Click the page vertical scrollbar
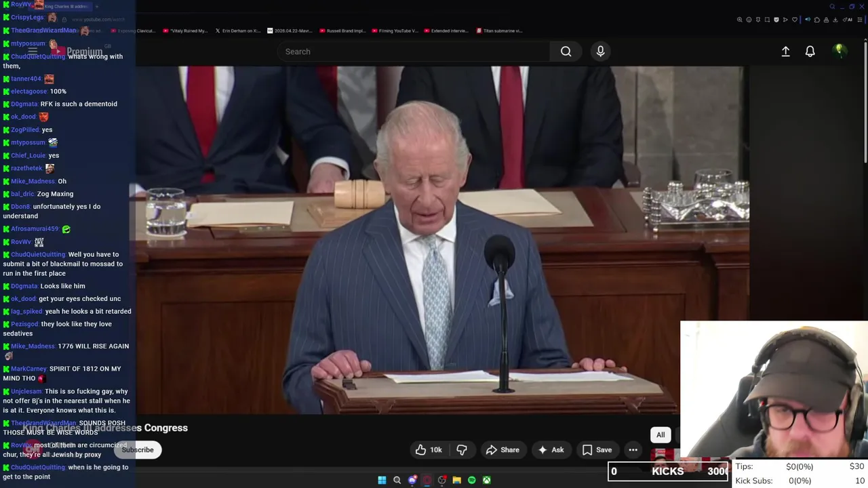 (865, 102)
